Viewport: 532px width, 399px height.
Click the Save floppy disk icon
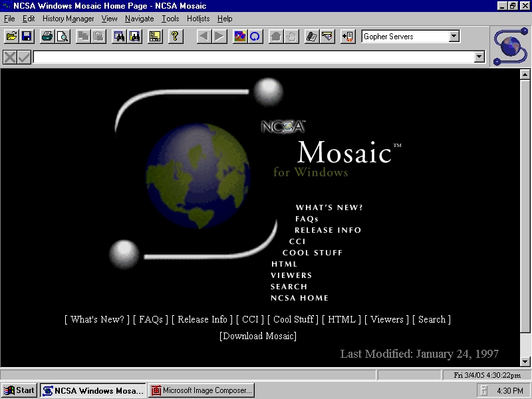coord(27,37)
